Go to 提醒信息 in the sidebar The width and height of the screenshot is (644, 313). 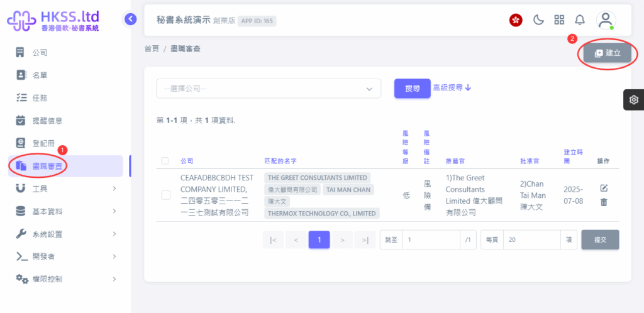coord(47,121)
